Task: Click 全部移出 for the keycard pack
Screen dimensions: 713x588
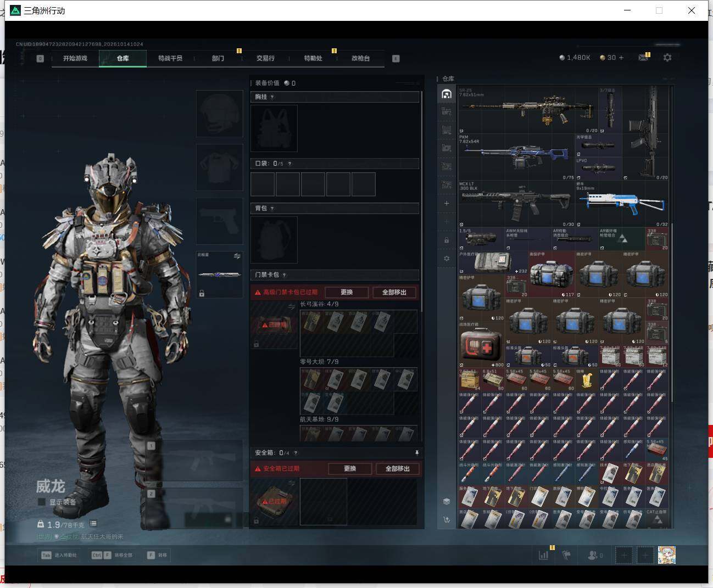Action: 394,292
